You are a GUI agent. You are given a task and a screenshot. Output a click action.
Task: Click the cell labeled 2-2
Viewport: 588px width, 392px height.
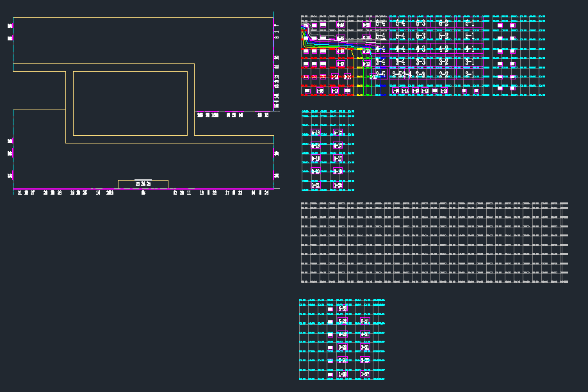[444, 74]
